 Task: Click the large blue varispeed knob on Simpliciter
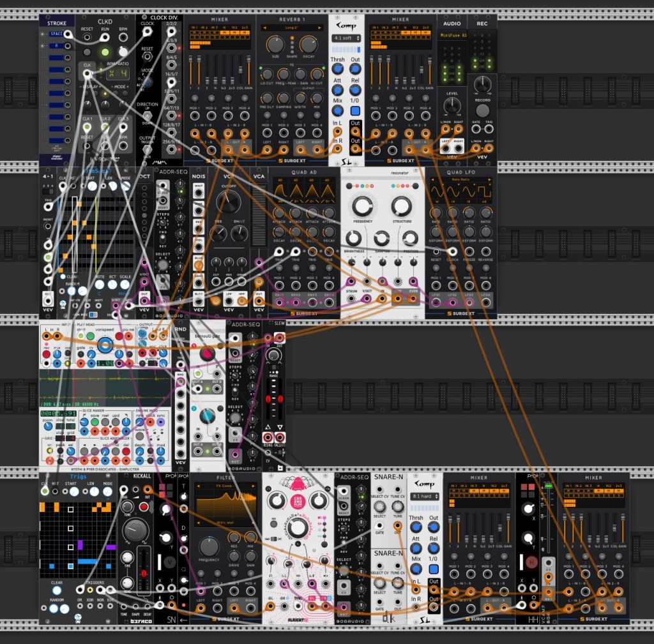pyautogui.click(x=105, y=345)
